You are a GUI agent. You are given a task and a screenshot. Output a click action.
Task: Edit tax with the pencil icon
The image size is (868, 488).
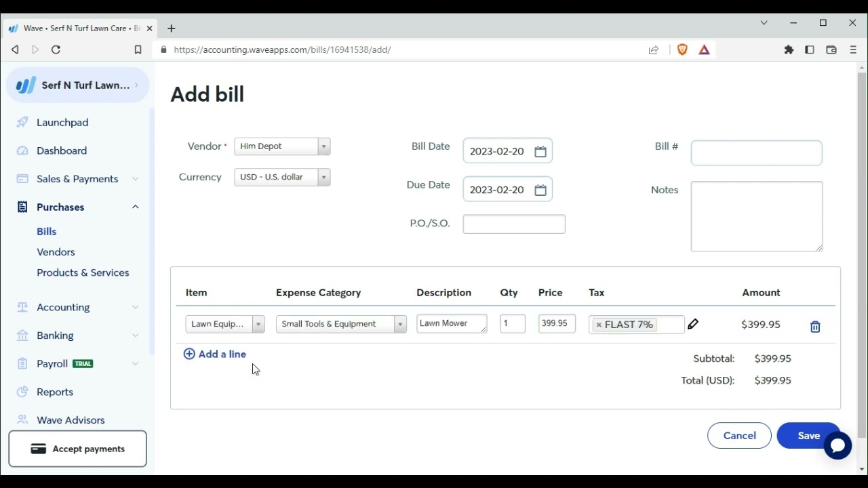pos(693,325)
